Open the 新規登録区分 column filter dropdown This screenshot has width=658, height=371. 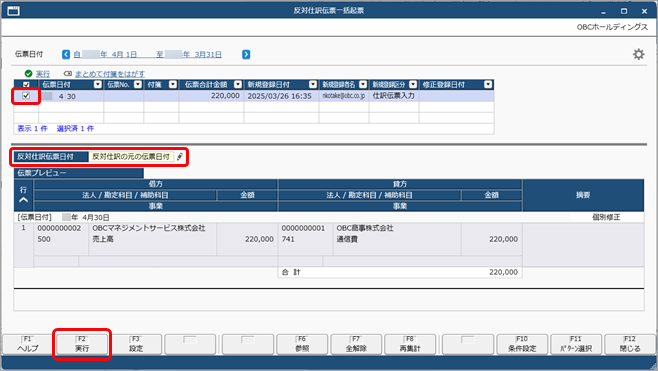pos(413,84)
